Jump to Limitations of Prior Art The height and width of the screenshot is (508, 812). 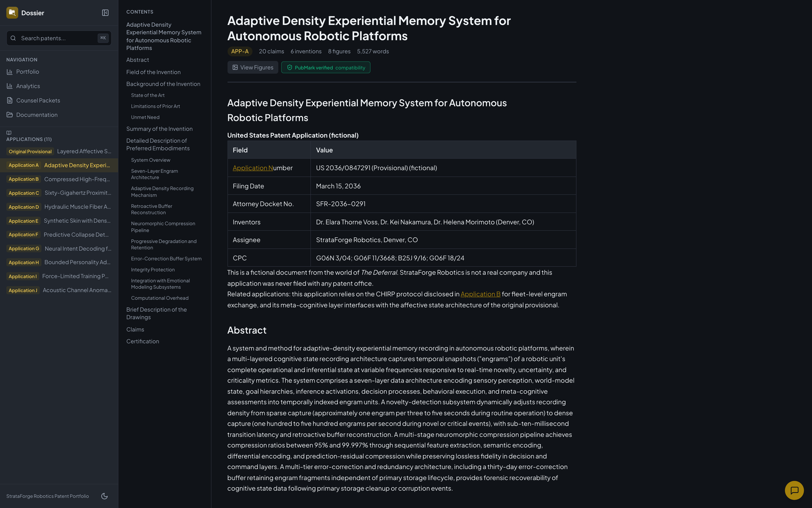(x=155, y=107)
